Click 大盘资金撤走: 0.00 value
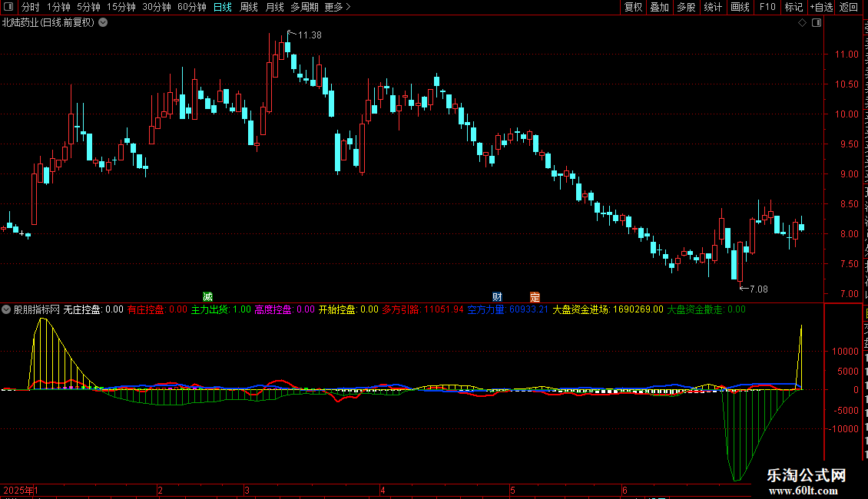 (706, 310)
